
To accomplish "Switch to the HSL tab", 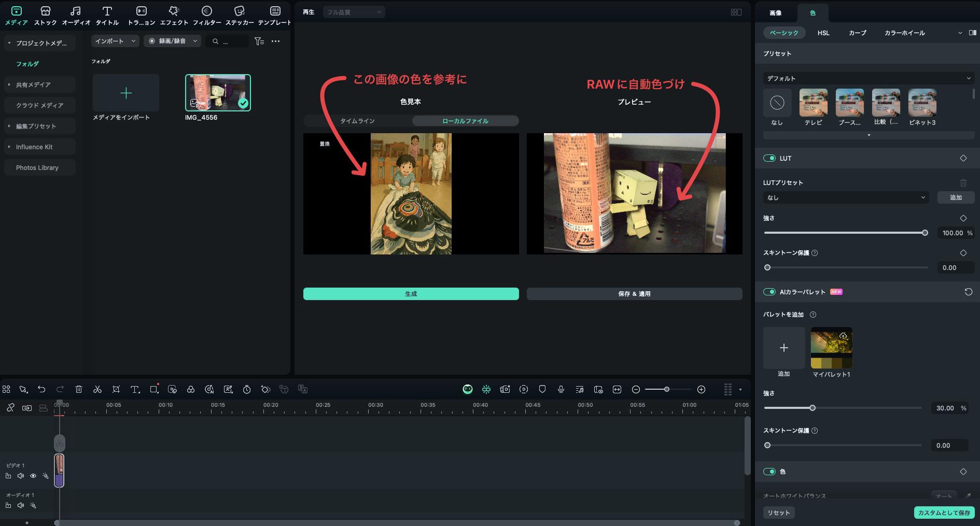I will click(x=823, y=33).
